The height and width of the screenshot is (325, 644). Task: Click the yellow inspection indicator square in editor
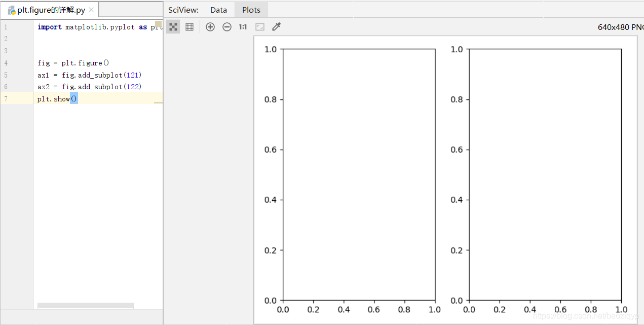[x=158, y=24]
